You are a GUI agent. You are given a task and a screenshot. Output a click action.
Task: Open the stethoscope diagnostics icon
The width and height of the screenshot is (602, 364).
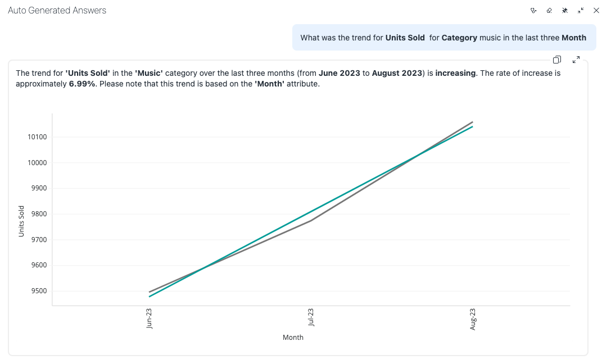click(533, 11)
